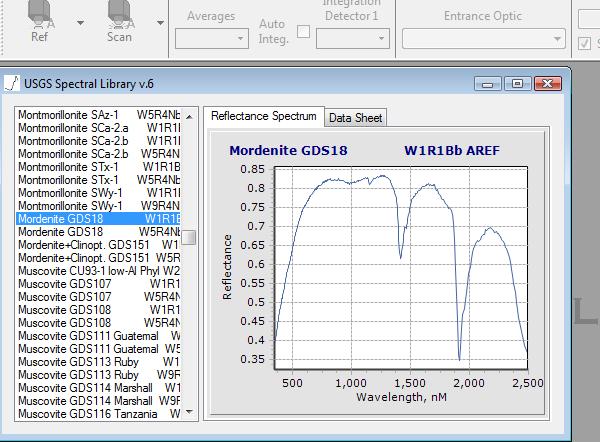600x442 pixels.
Task: Select Mordenite+Clinopt. GDS151 W5R entry
Action: pyautogui.click(x=99, y=258)
